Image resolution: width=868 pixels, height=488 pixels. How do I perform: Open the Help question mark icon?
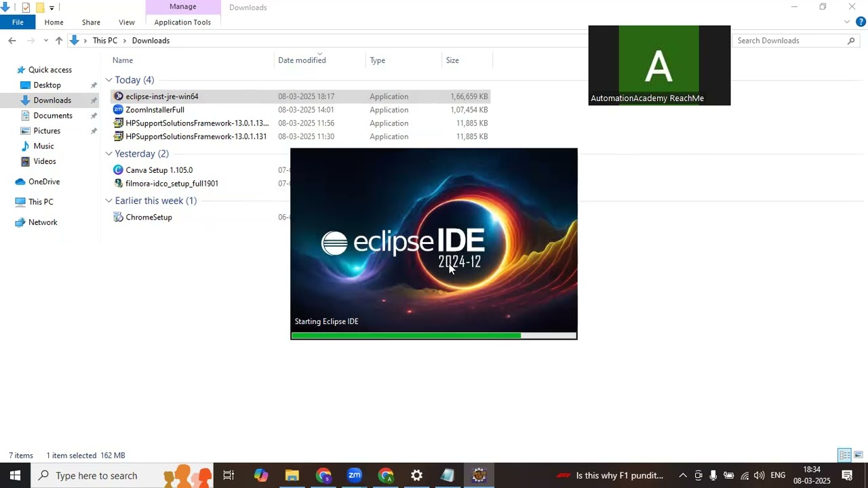coord(861,22)
